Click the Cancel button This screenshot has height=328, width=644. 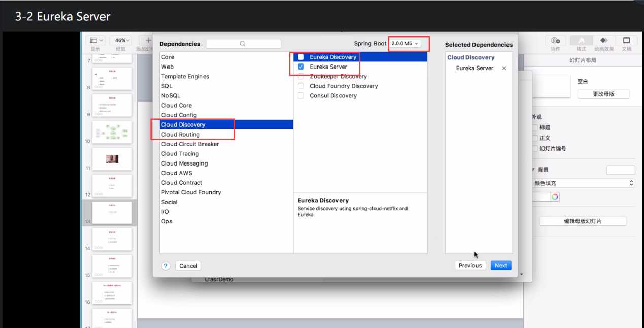pos(188,266)
